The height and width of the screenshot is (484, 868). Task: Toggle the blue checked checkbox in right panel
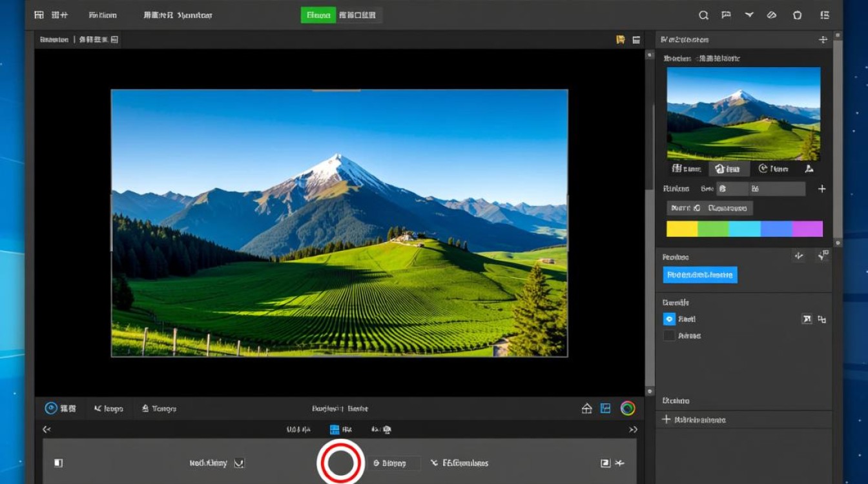point(669,319)
